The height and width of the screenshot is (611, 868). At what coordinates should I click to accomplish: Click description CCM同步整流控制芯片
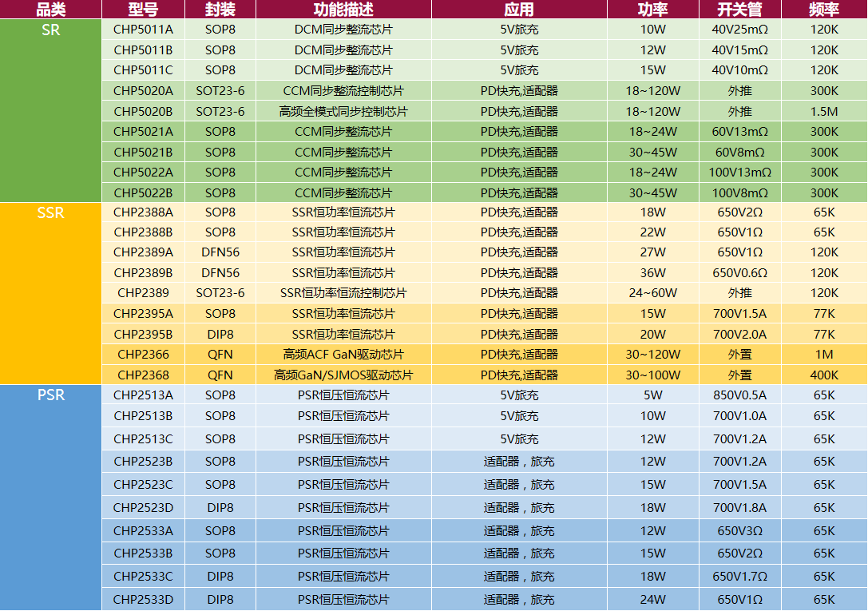pyautogui.click(x=344, y=91)
